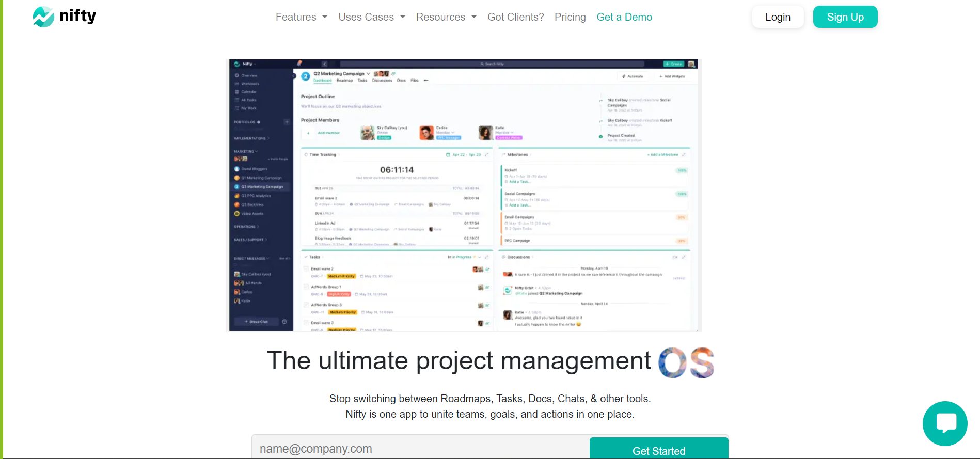The height and width of the screenshot is (459, 980).
Task: Follow the Get a Demo link
Action: coord(624,17)
